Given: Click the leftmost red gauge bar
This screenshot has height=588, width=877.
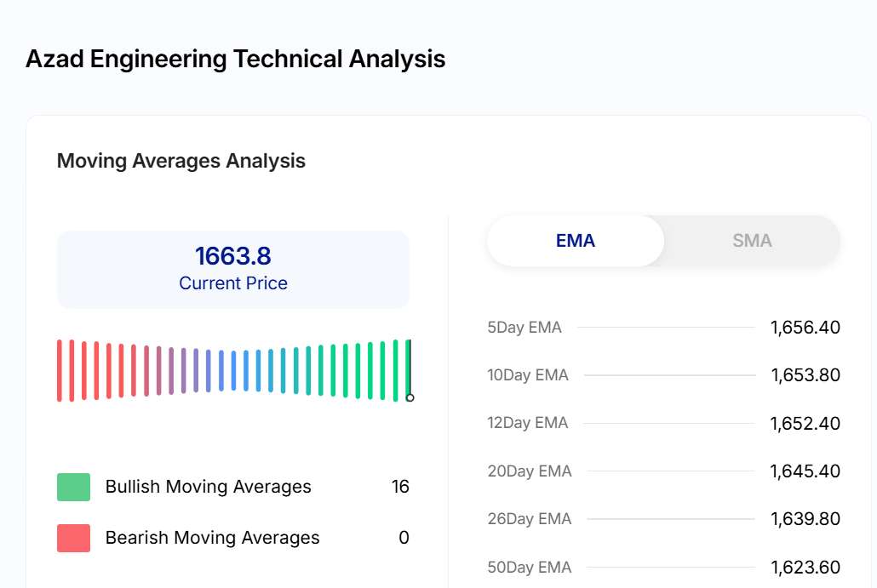Looking at the screenshot, I should pyautogui.click(x=60, y=370).
